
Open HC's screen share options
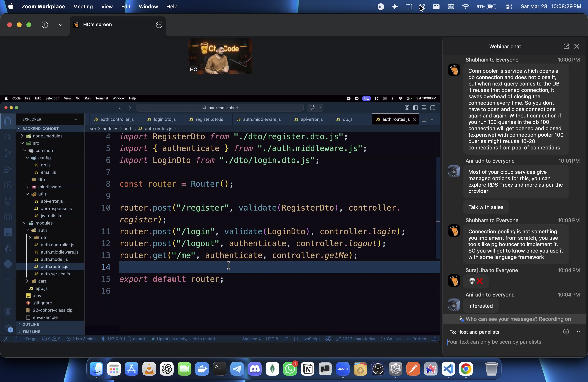click(x=159, y=25)
